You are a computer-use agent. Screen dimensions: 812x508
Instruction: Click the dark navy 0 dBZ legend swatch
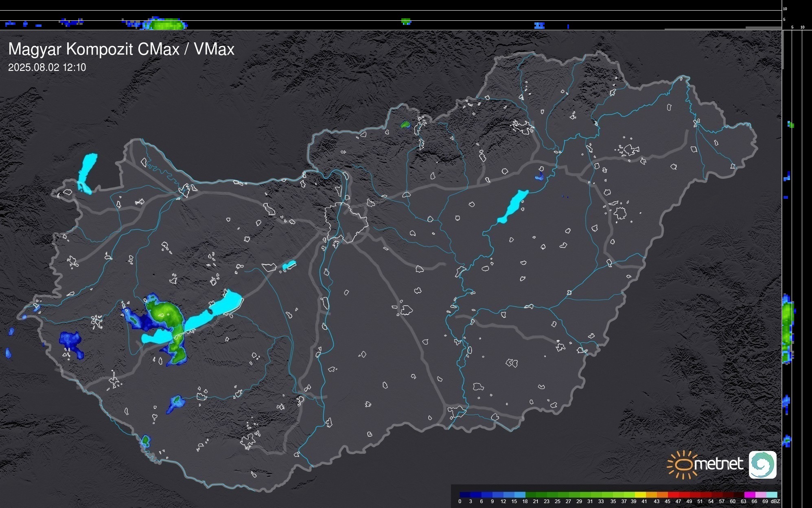[465, 495]
